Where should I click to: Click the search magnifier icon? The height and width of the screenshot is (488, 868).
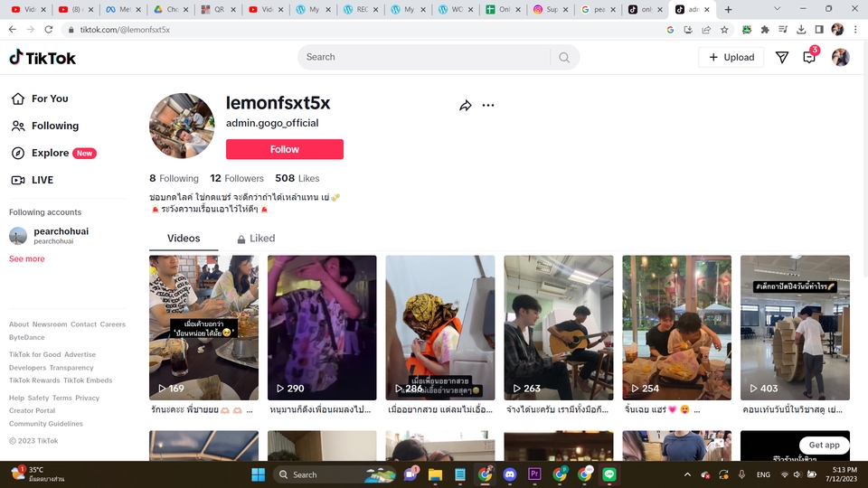tap(564, 58)
